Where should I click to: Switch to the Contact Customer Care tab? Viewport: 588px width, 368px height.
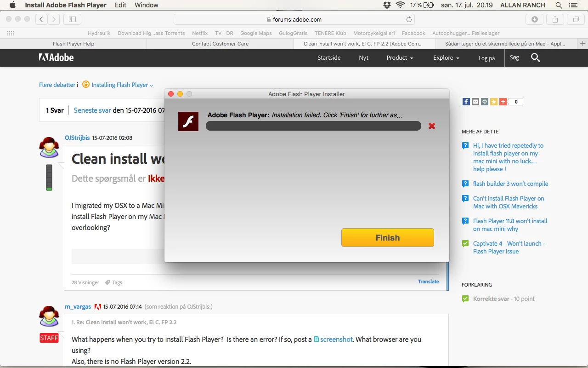click(220, 44)
